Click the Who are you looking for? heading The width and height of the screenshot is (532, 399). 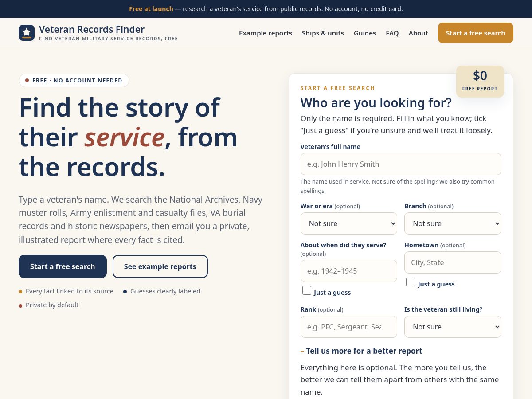click(x=376, y=103)
